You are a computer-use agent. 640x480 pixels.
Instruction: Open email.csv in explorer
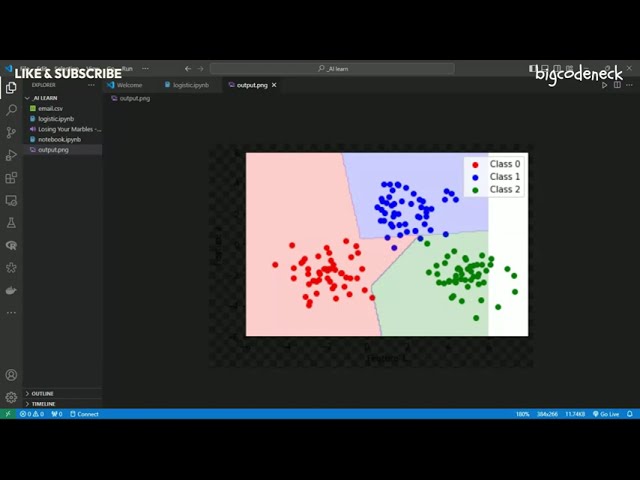click(62, 108)
